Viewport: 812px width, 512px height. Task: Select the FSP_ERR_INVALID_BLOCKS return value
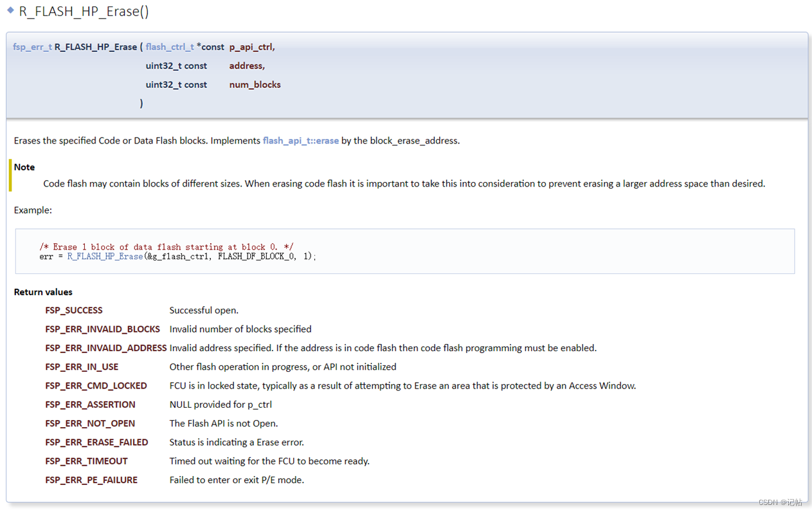click(102, 329)
